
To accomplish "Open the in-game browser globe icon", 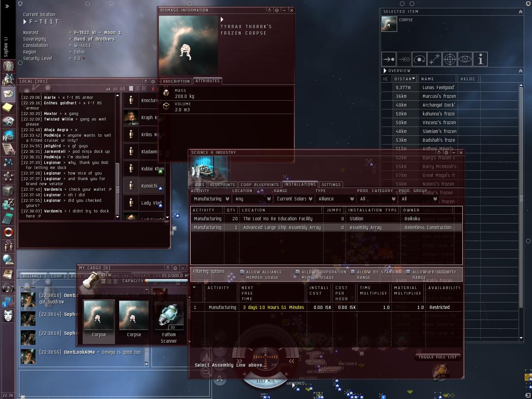I will pos(8,260).
